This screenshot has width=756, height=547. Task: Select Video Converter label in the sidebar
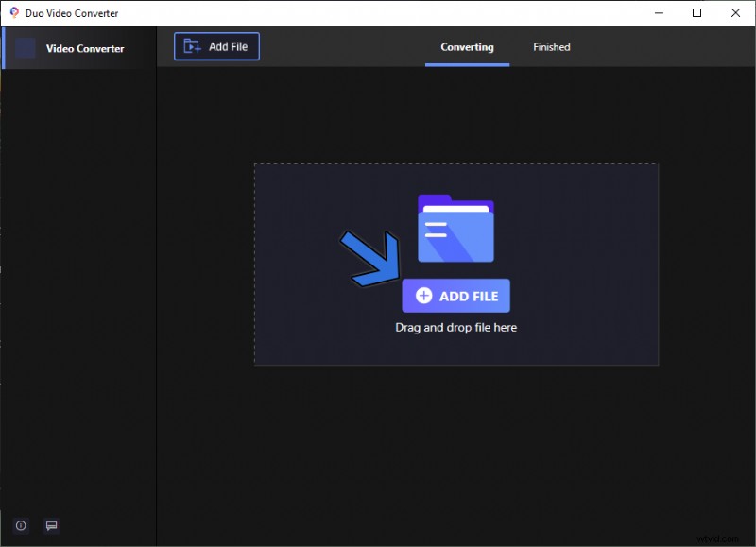click(85, 48)
